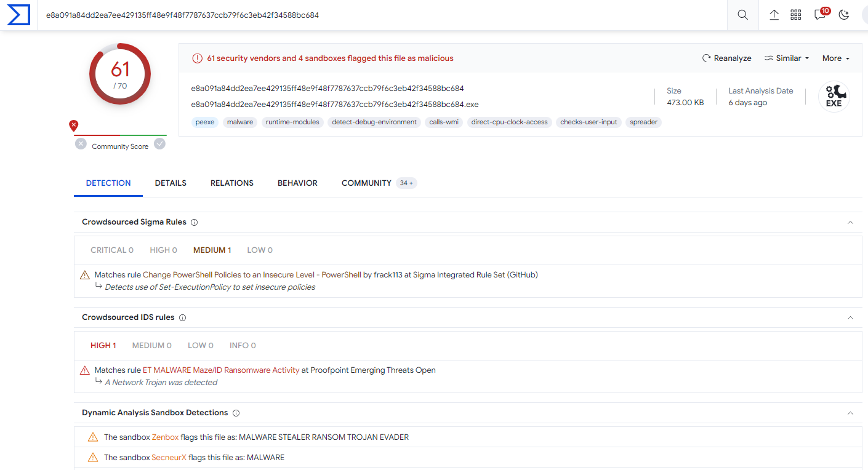
Task: Open Sigma Integrated Rule Set (GitHub) link
Action: (475, 275)
